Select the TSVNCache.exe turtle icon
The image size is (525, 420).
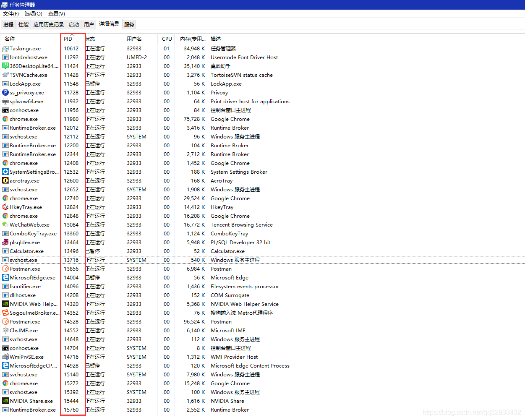click(5, 75)
